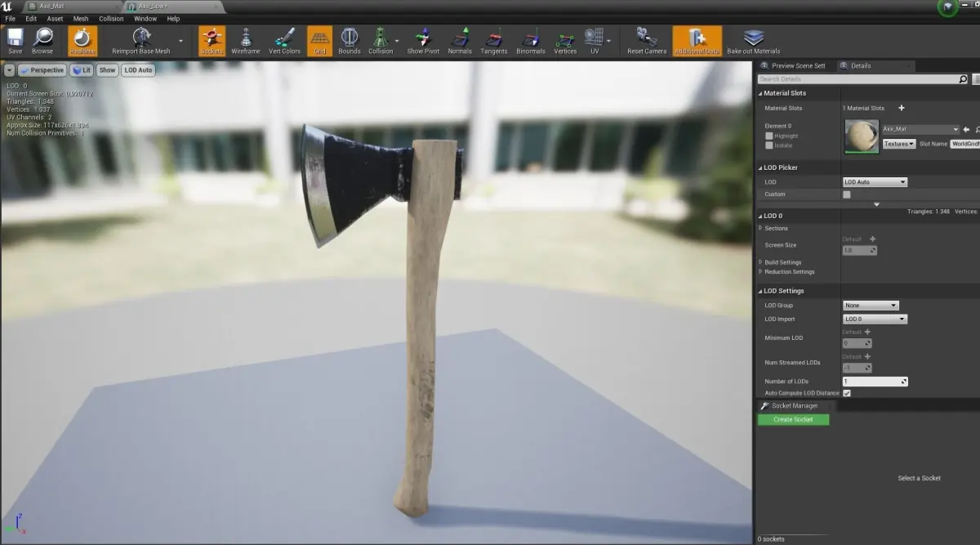Screen dimensions: 980x545
Task: Click the Search Details input field
Action: tap(857, 79)
